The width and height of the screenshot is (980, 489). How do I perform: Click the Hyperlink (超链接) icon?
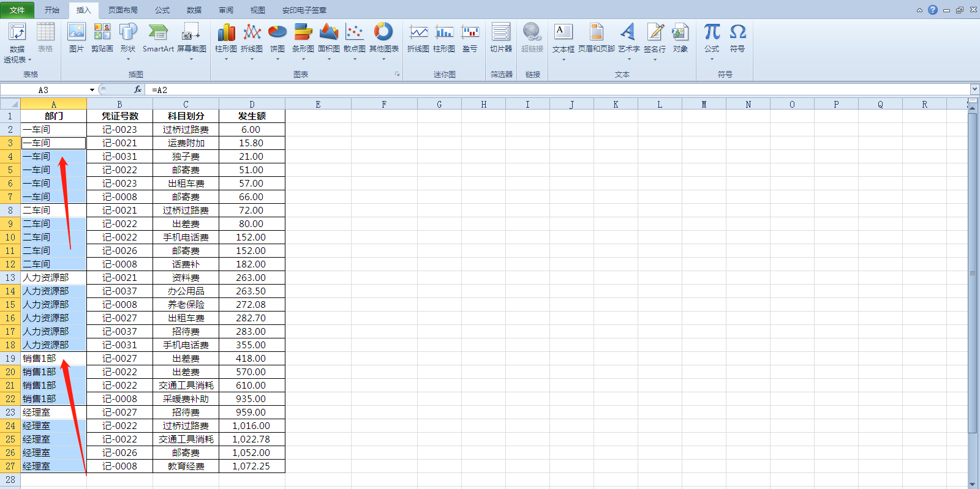[532, 32]
